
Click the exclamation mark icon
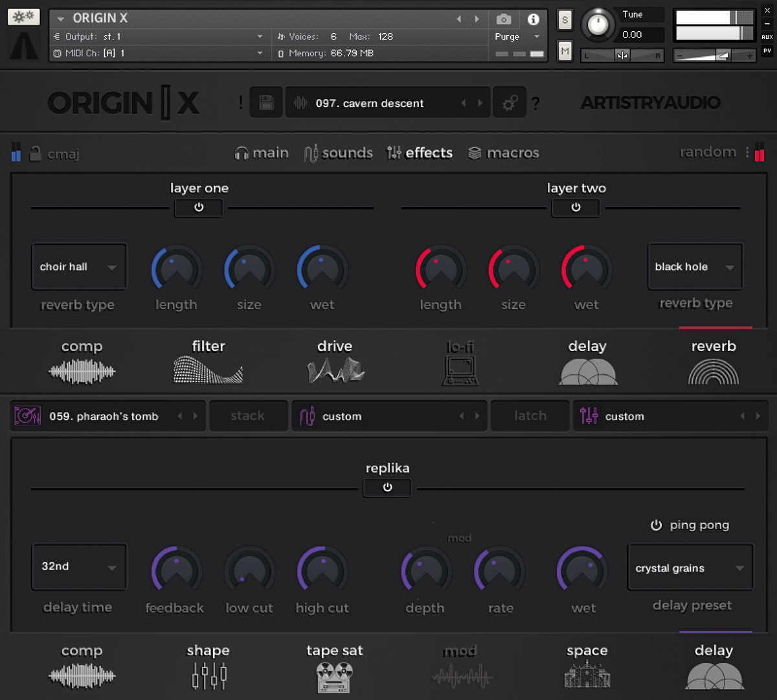[x=241, y=103]
